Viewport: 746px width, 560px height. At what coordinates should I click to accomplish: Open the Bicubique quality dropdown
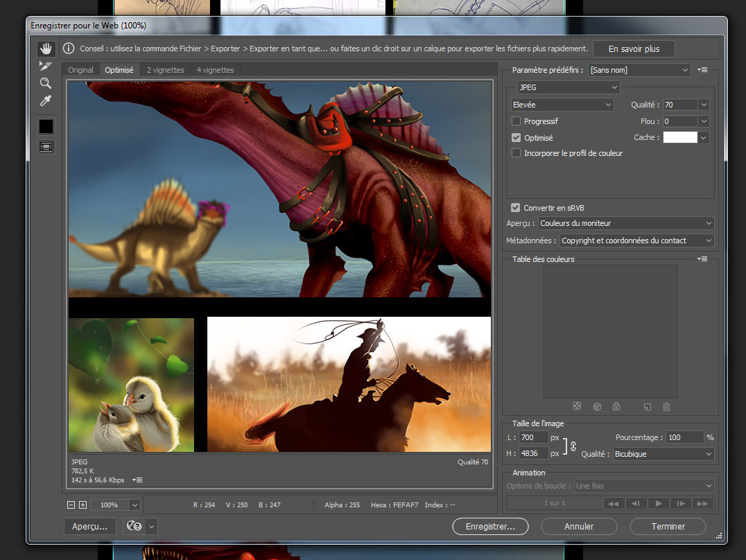(x=663, y=454)
